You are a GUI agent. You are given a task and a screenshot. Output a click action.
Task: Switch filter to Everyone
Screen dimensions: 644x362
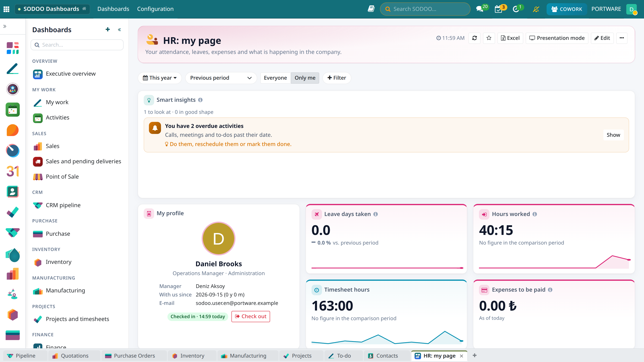click(275, 78)
